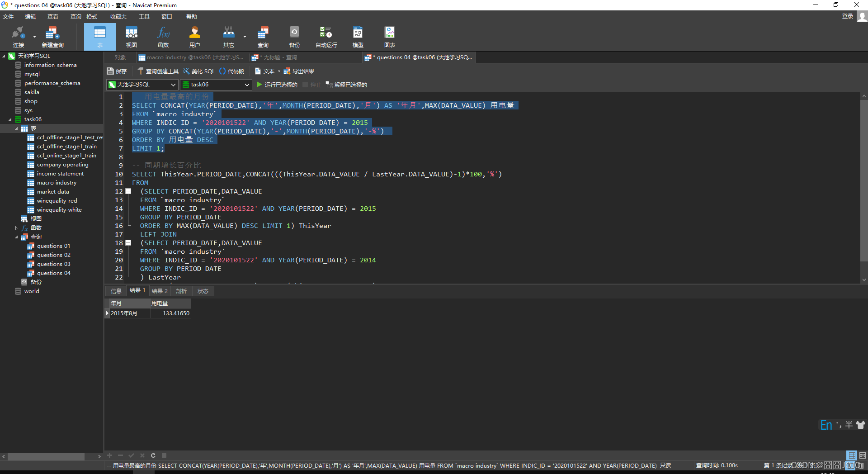The width and height of the screenshot is (868, 474).
Task: Open the 视图 views toolbar icon
Action: 132,37
